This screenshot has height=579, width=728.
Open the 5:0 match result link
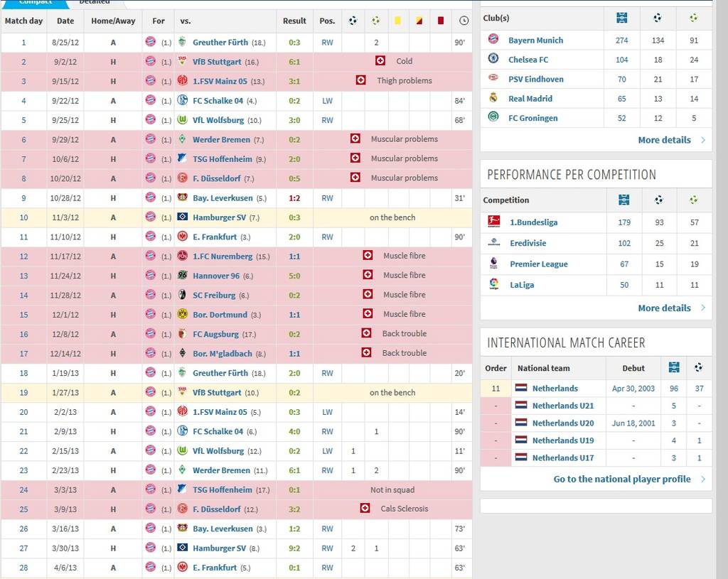click(294, 276)
